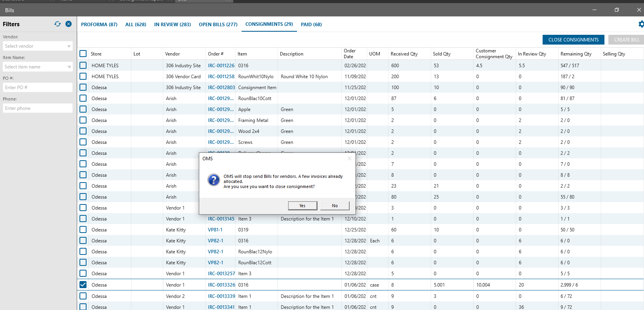This screenshot has height=310, width=644.
Task: Open order link IRC-0012803
Action: click(x=221, y=88)
